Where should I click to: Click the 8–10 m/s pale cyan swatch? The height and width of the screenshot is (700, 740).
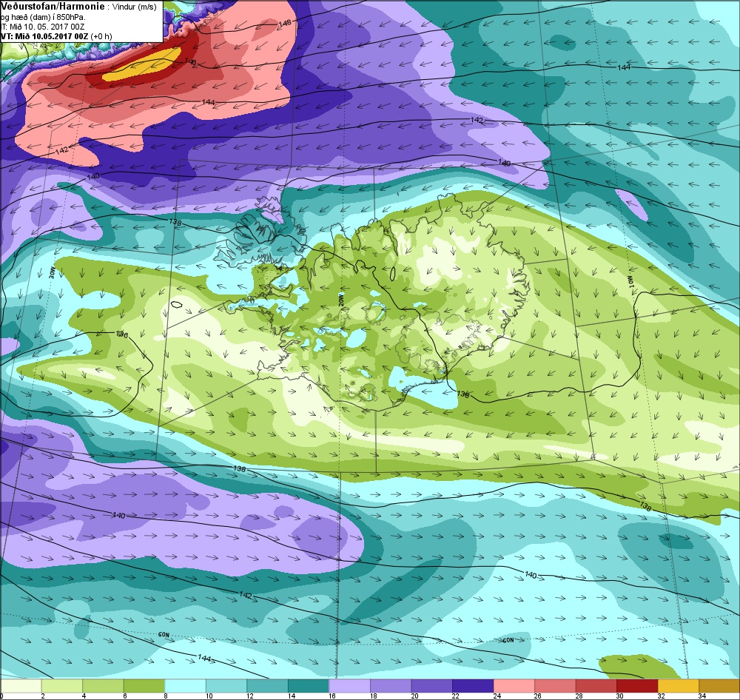(x=185, y=685)
